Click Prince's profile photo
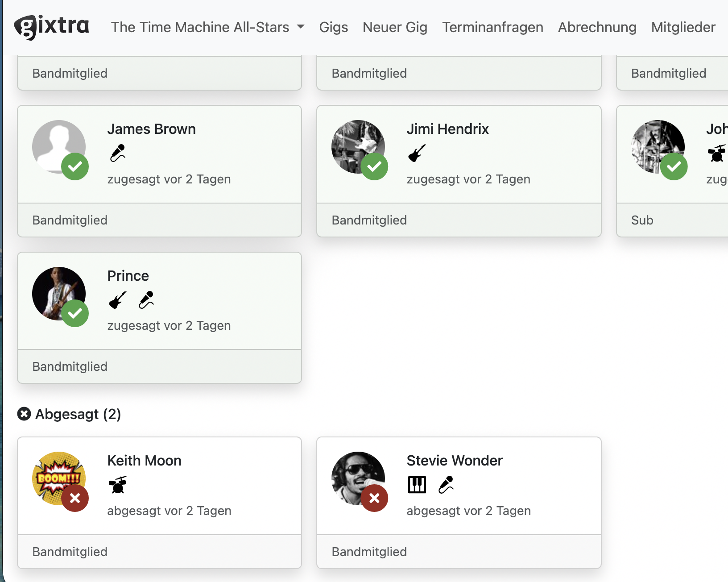Image resolution: width=728 pixels, height=582 pixels. 56,290
